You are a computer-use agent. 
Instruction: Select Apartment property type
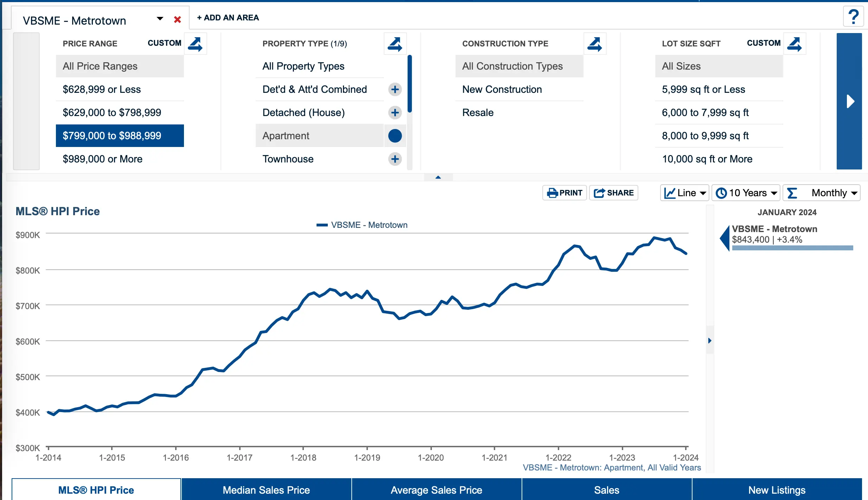pyautogui.click(x=320, y=136)
